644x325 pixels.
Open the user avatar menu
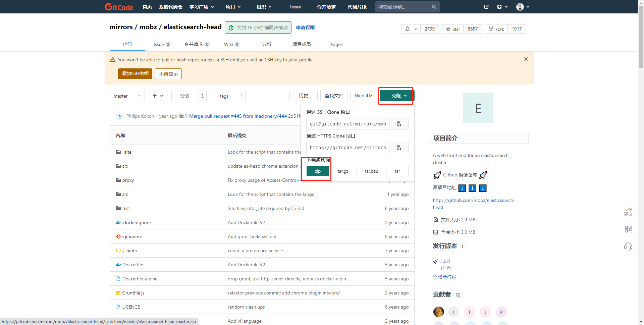523,7
